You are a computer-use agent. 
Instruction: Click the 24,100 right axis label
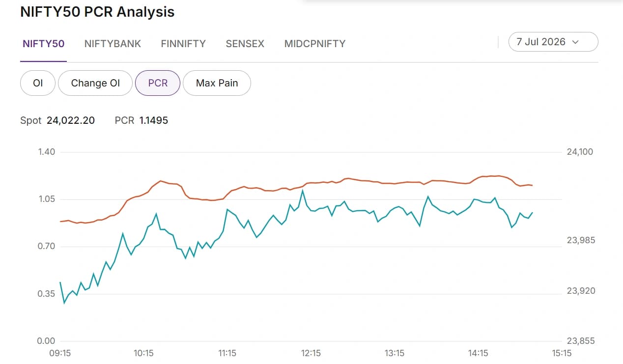click(x=580, y=152)
